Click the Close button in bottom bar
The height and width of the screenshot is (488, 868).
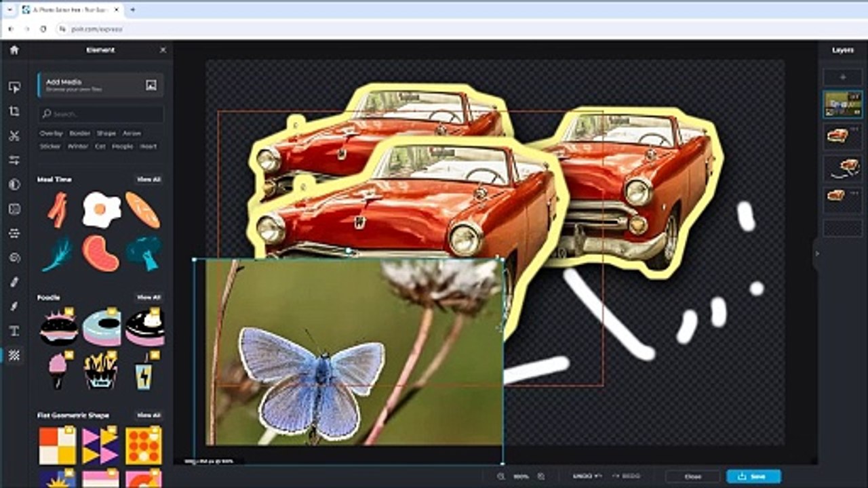pos(692,476)
